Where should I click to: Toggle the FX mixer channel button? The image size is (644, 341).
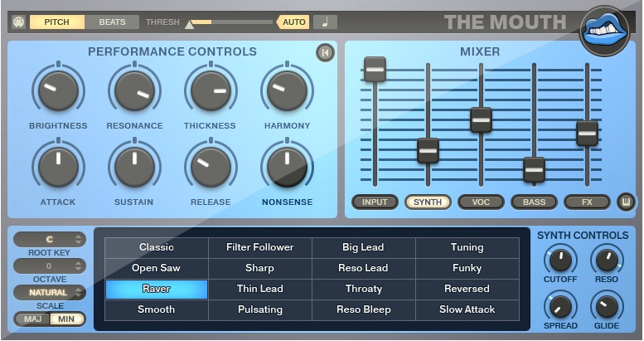(587, 202)
